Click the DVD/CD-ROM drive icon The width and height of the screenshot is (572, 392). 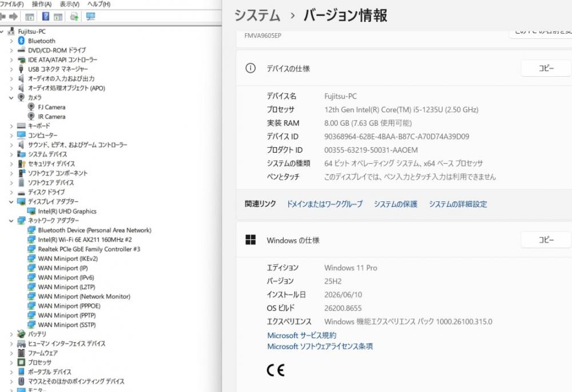(x=21, y=50)
